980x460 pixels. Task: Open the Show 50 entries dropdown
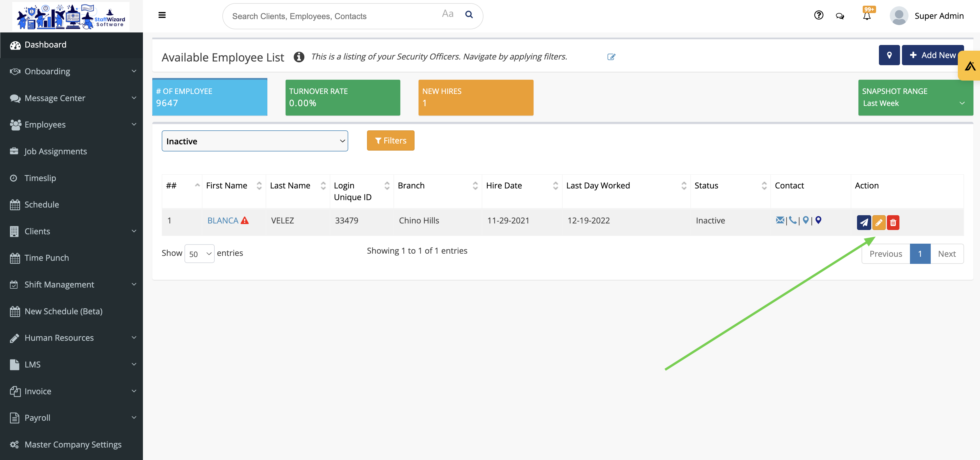[x=199, y=254]
